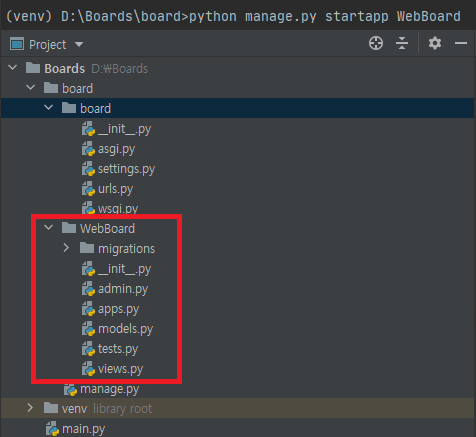Select the highlighted inner board folder label

click(x=95, y=108)
